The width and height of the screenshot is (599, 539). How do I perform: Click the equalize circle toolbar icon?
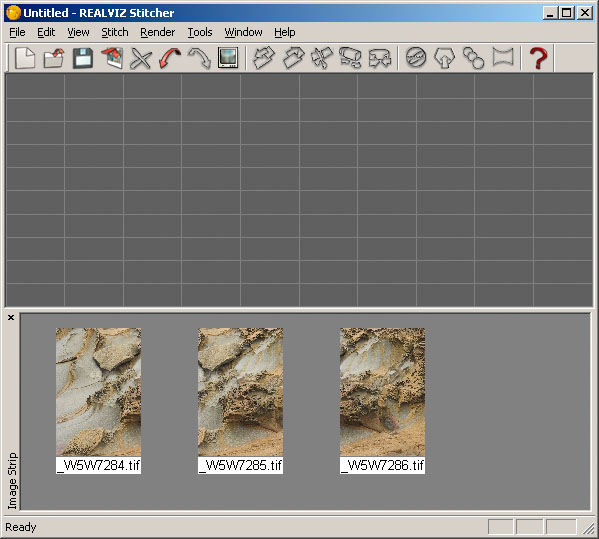pos(416,58)
